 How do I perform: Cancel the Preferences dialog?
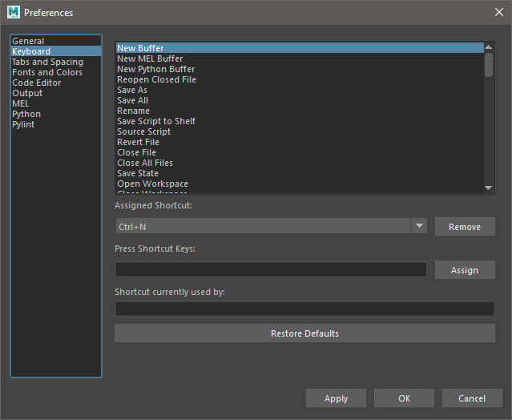click(x=472, y=398)
